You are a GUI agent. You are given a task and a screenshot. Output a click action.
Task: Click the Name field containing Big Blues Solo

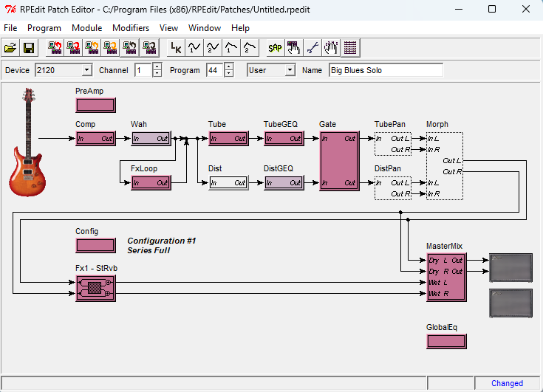click(x=385, y=70)
